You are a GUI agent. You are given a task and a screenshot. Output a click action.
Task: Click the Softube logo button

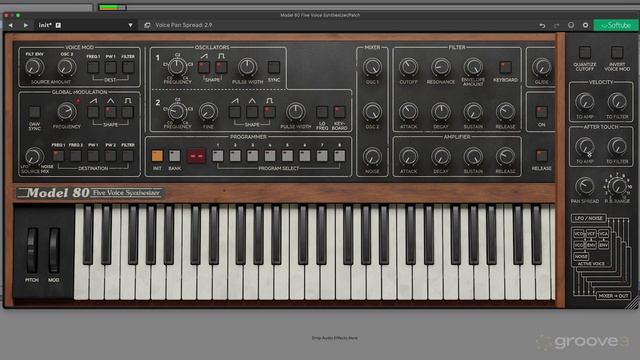coord(616,25)
